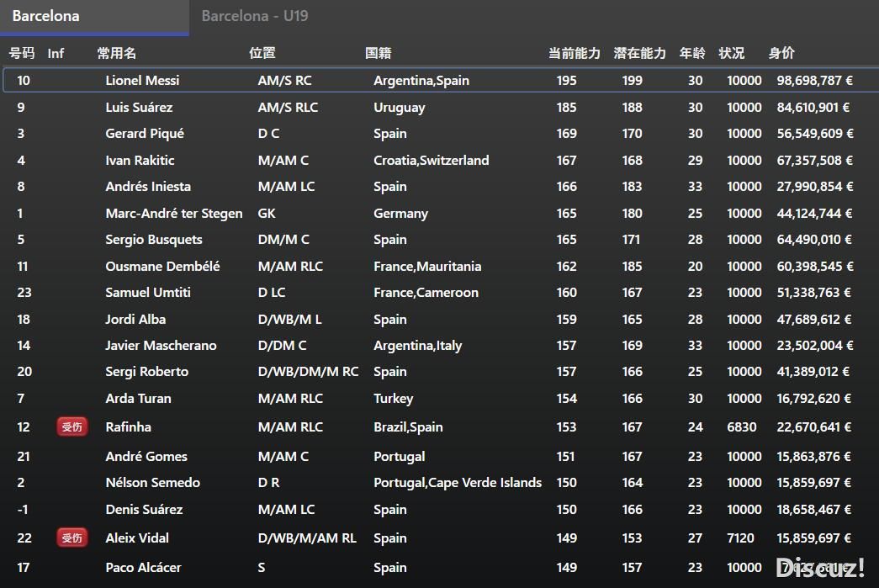This screenshot has width=879, height=588.
Task: Select player Denis Suárez
Action: (x=144, y=510)
